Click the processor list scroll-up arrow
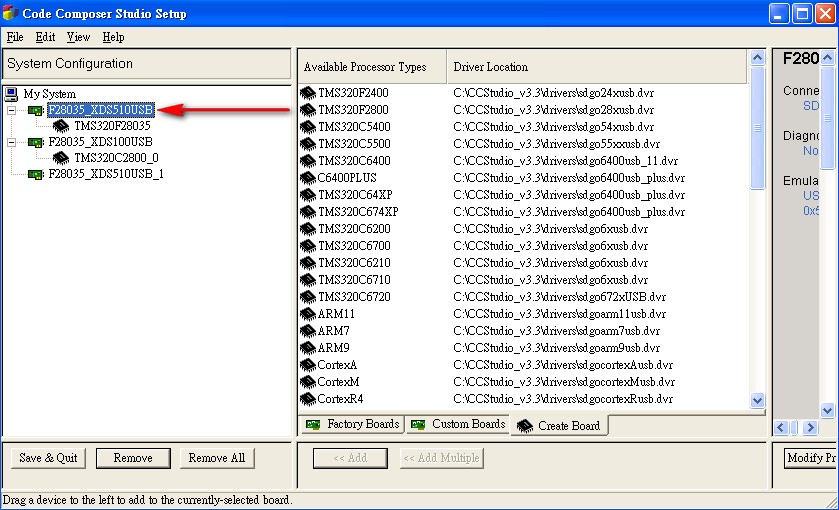 (758, 57)
